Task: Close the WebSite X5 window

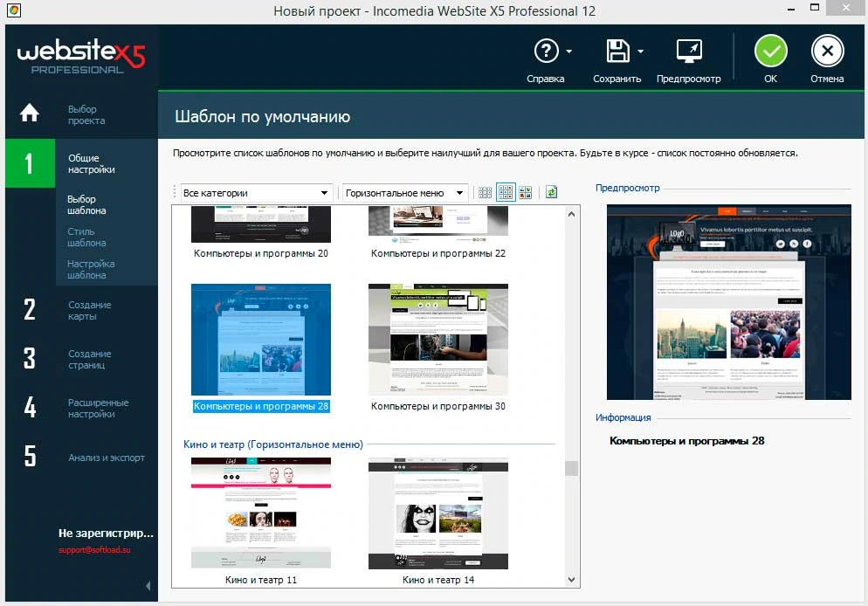Action: pyautogui.click(x=846, y=8)
